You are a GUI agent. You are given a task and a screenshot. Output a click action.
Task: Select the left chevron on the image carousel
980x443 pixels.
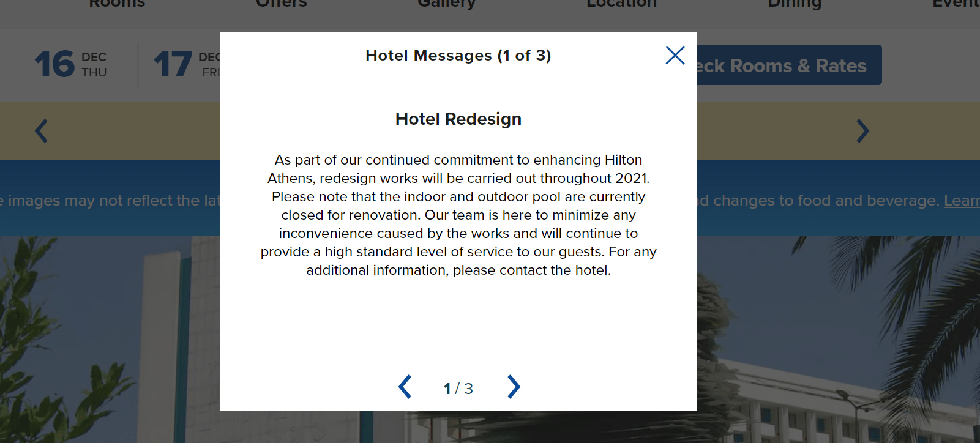coord(40,131)
